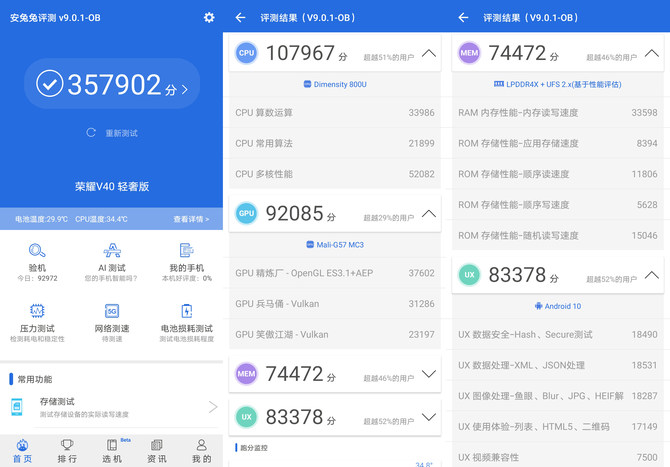Open the Android 10 link

[x=558, y=306]
